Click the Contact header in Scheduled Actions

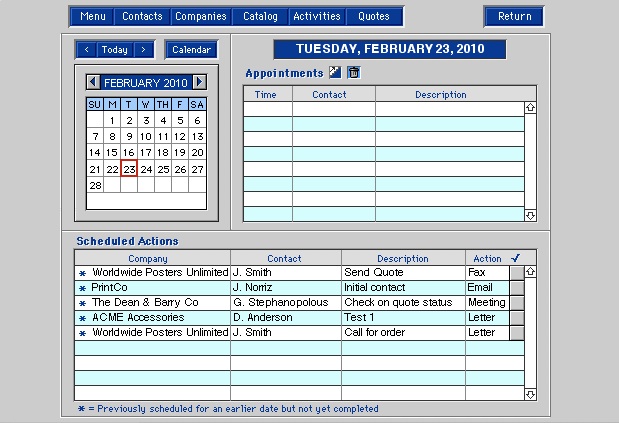pyautogui.click(x=284, y=259)
